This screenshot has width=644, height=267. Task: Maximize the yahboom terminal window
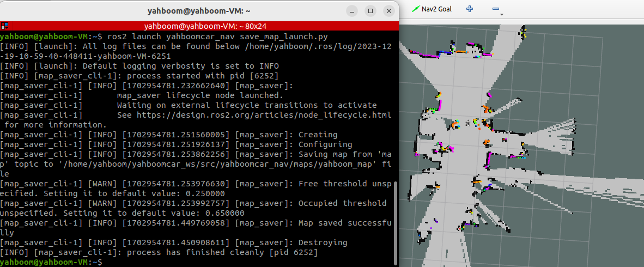(370, 11)
